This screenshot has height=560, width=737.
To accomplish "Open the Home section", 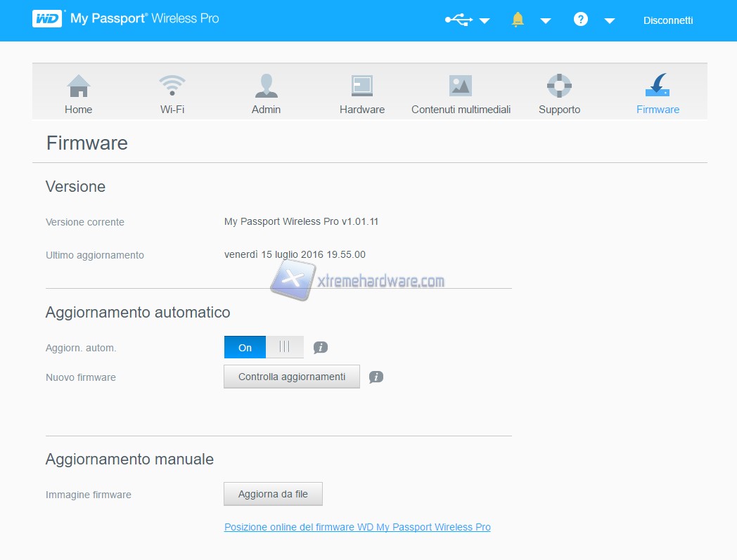I will (78, 94).
